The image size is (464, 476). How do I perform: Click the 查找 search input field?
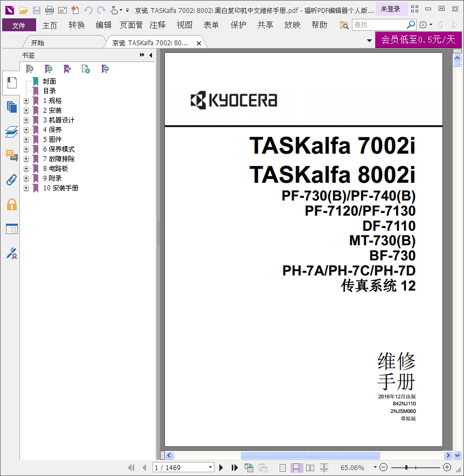coord(379,25)
